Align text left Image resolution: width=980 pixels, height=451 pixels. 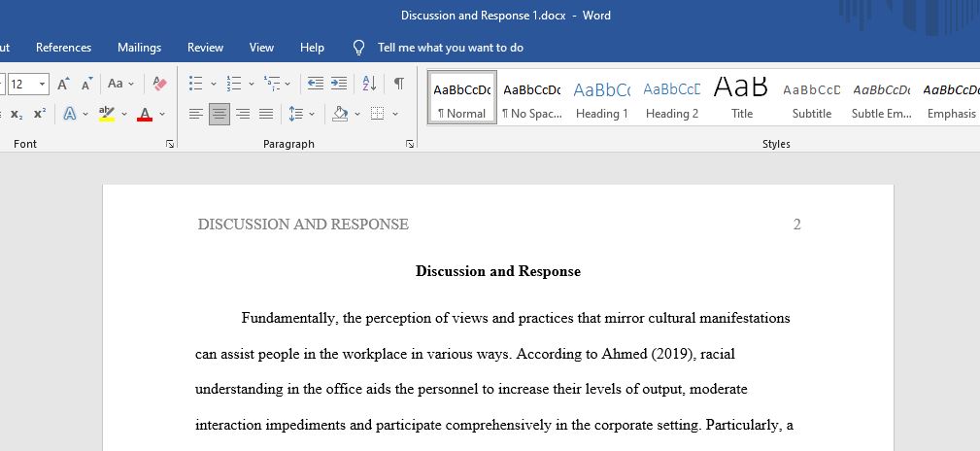pos(195,114)
